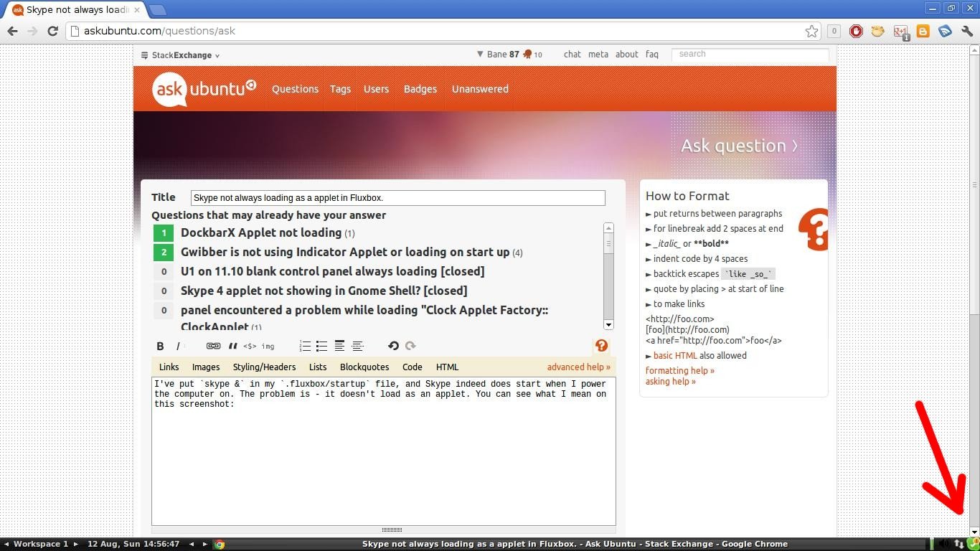Click the green Skype tray icon
This screenshot has width=980, height=551.
click(973, 544)
